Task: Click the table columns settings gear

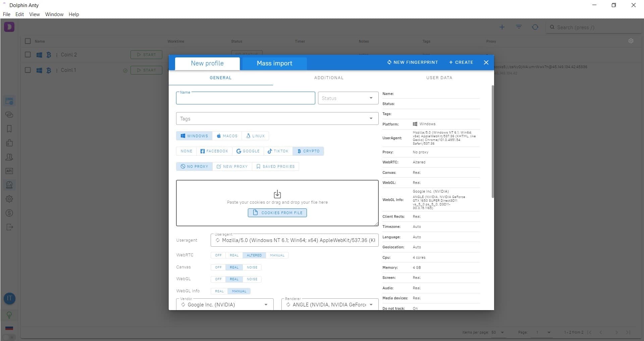Action: click(x=631, y=41)
